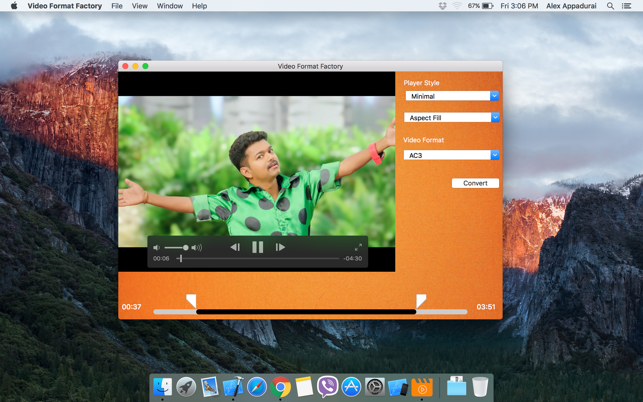Minimize window with yellow button

[x=135, y=66]
